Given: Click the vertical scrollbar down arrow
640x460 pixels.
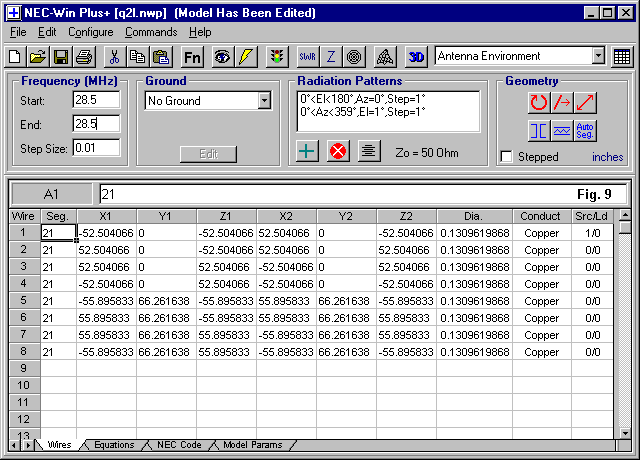Looking at the screenshot, I should 625,431.
